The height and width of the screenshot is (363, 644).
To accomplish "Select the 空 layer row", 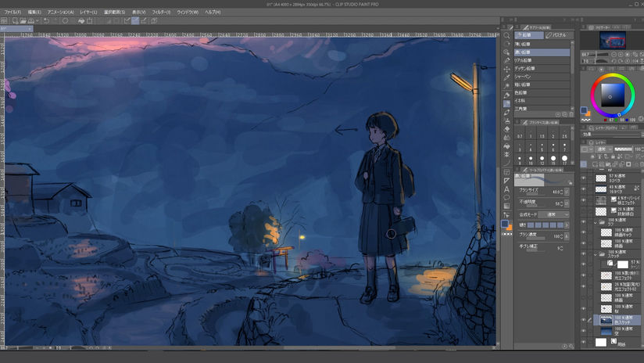I will coord(617,331).
